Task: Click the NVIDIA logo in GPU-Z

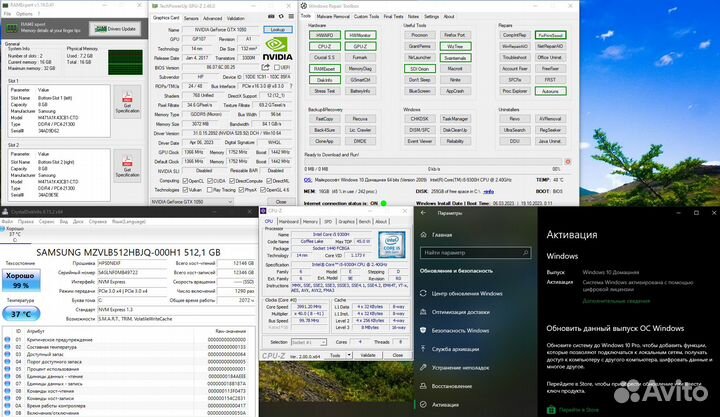Action: 277,49
